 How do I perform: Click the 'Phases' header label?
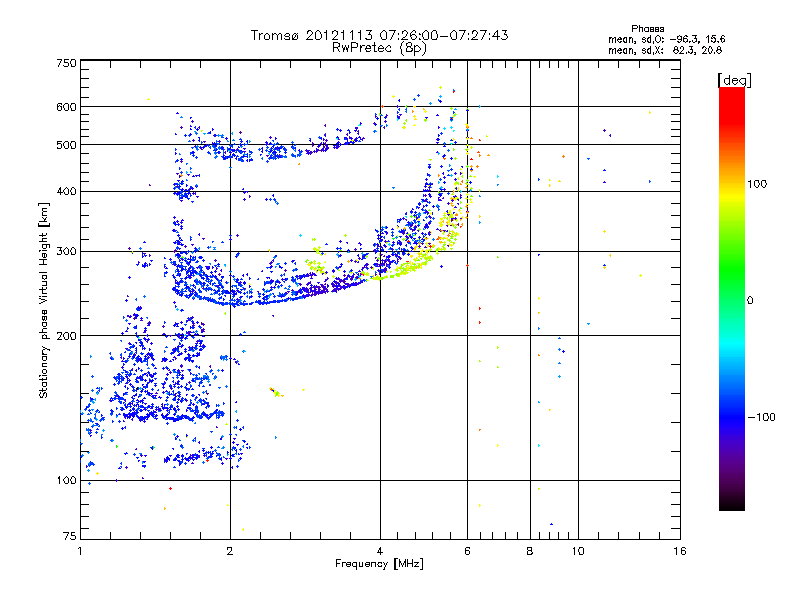pyautogui.click(x=647, y=29)
